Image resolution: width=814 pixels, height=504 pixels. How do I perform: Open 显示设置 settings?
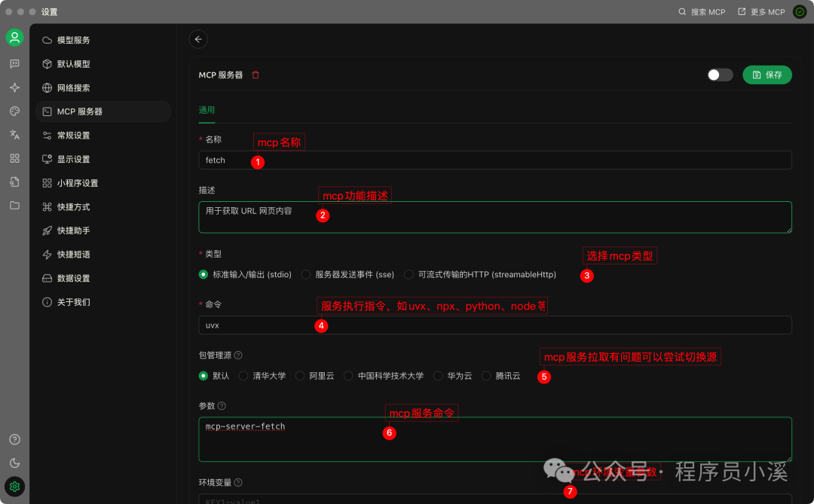point(103,160)
